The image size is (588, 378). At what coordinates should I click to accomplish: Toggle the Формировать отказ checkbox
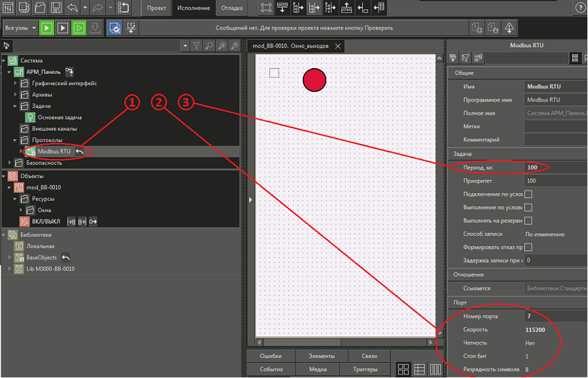point(528,247)
